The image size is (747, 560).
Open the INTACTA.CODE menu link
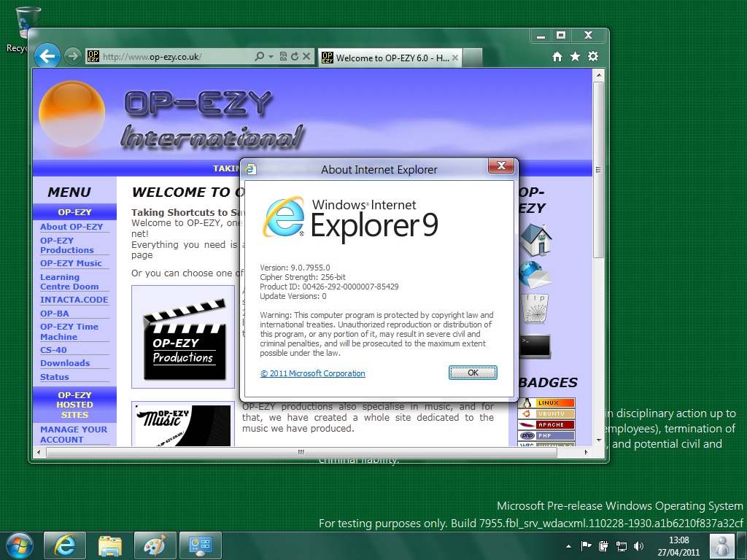point(74,300)
